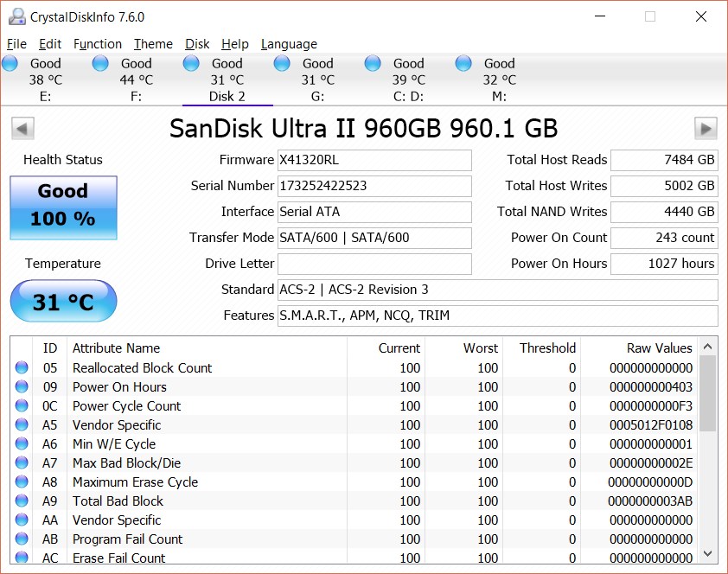The width and height of the screenshot is (728, 574).
Task: Click status dot of Power On Hours row
Action: (22, 386)
